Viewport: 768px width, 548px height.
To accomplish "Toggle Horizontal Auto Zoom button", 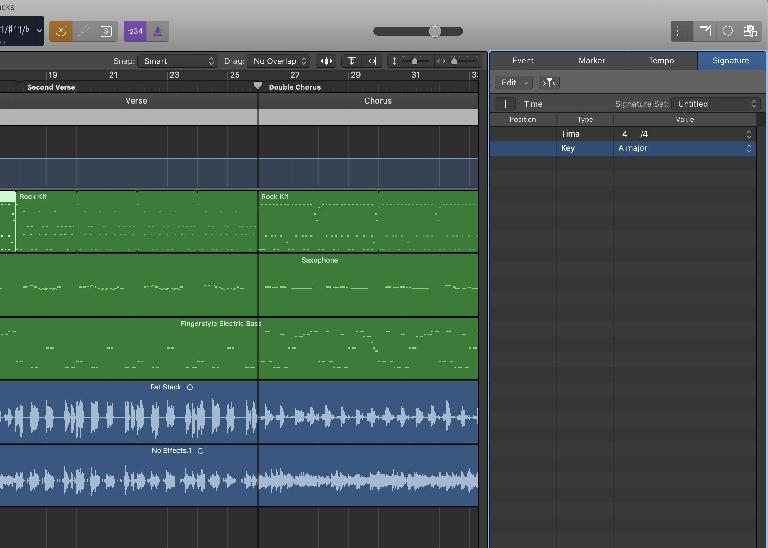I will (x=372, y=61).
